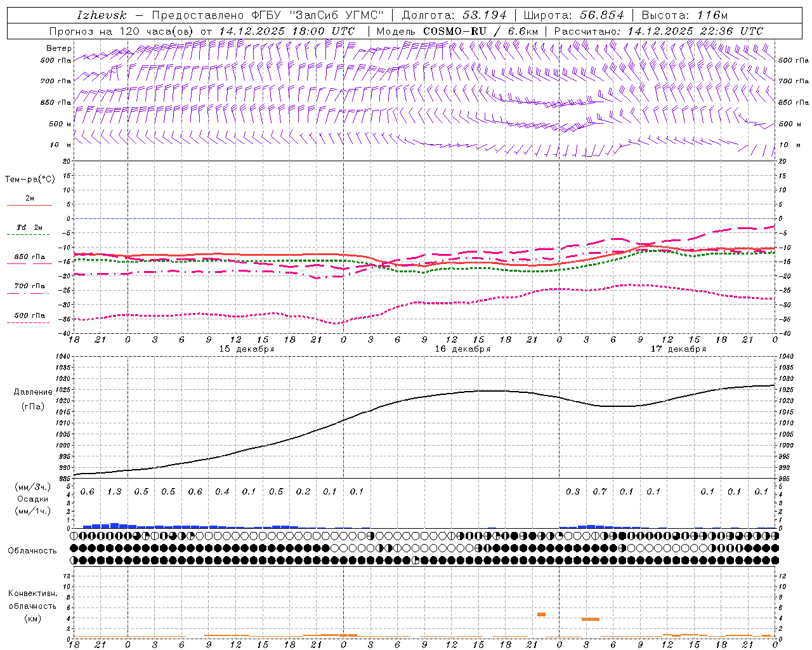Image resolution: width=812 pixels, height=650 pixels.
Task: Click "-40" on the left temperature axis
Action: tap(65, 334)
